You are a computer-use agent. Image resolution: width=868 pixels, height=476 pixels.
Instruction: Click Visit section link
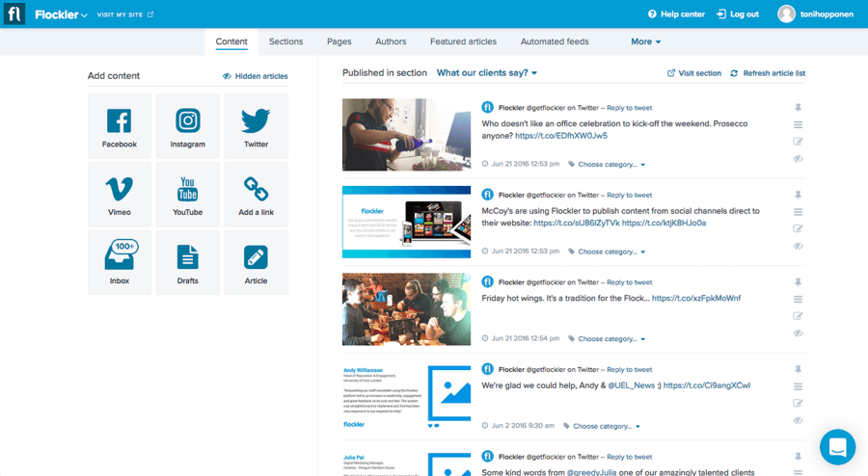point(694,73)
